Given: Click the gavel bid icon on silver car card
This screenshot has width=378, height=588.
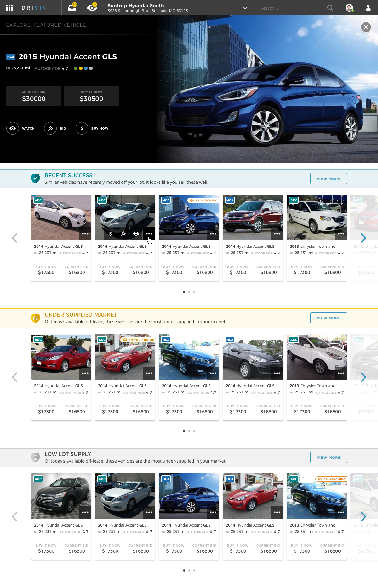Looking at the screenshot, I should point(123,234).
